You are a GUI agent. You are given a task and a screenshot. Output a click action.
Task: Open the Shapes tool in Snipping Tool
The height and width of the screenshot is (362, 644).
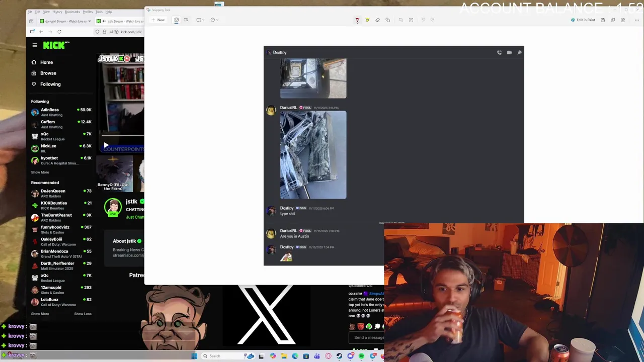click(387, 20)
